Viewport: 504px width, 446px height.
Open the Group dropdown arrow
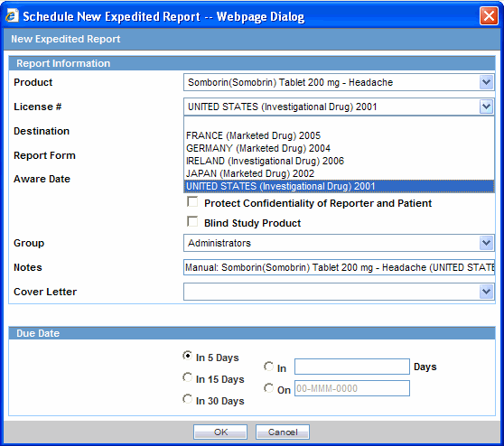coord(486,243)
